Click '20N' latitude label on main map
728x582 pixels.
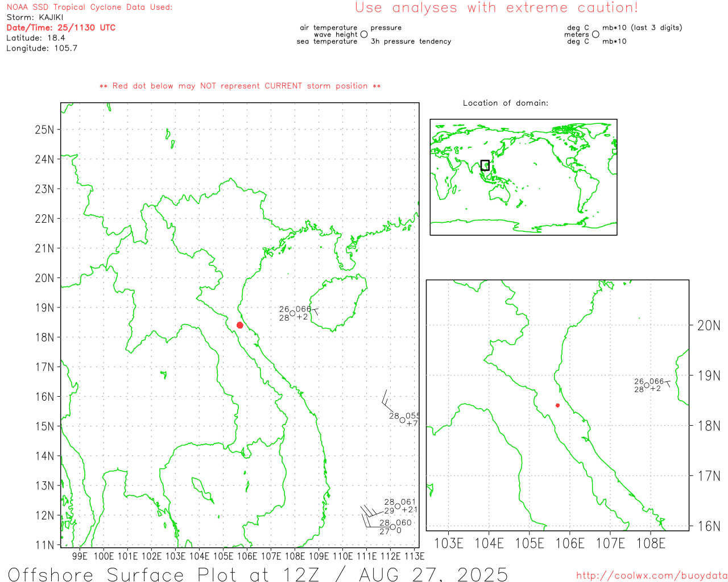pos(44,278)
